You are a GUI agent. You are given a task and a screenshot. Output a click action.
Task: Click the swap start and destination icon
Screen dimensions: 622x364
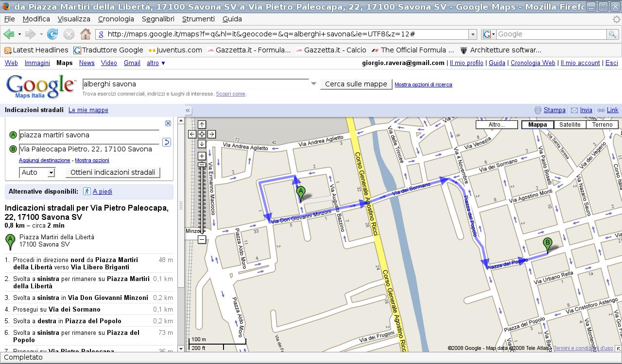[x=166, y=142]
